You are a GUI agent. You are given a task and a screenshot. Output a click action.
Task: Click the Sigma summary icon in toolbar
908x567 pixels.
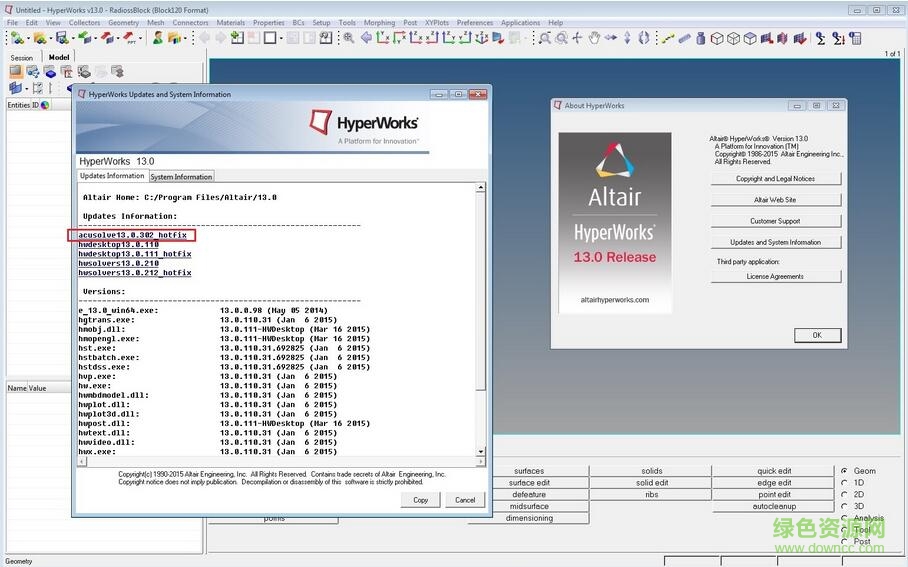point(821,38)
